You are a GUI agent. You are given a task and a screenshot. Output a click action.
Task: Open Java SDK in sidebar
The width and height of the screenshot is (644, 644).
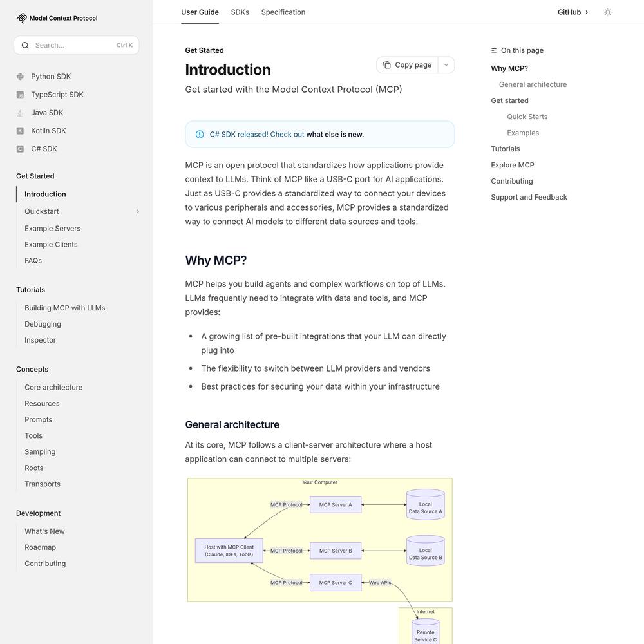(x=47, y=113)
